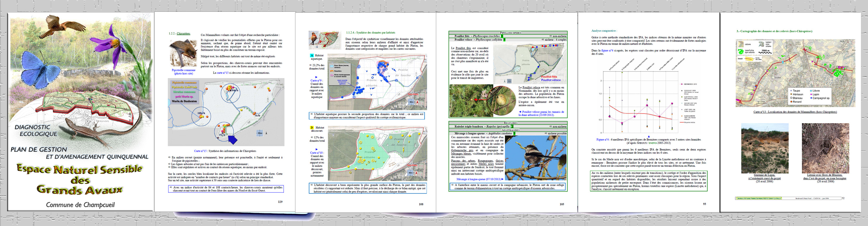
Task: Click the long-tailed tit photo on the branch
Action: [536, 158]
